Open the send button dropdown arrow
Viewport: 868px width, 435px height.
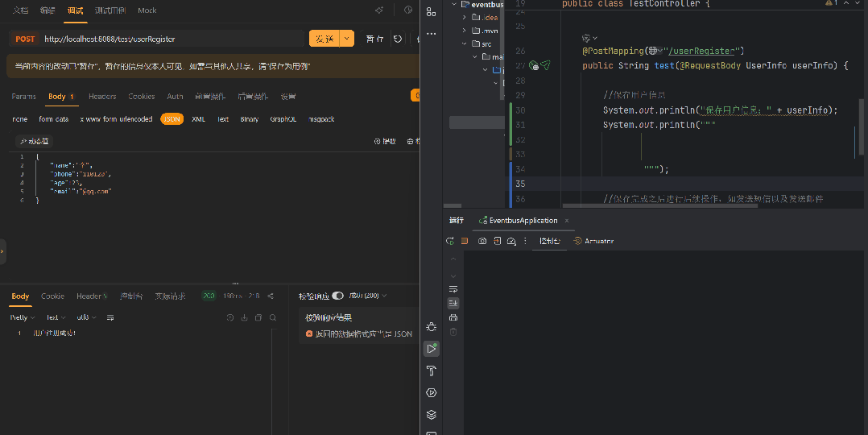(x=347, y=39)
